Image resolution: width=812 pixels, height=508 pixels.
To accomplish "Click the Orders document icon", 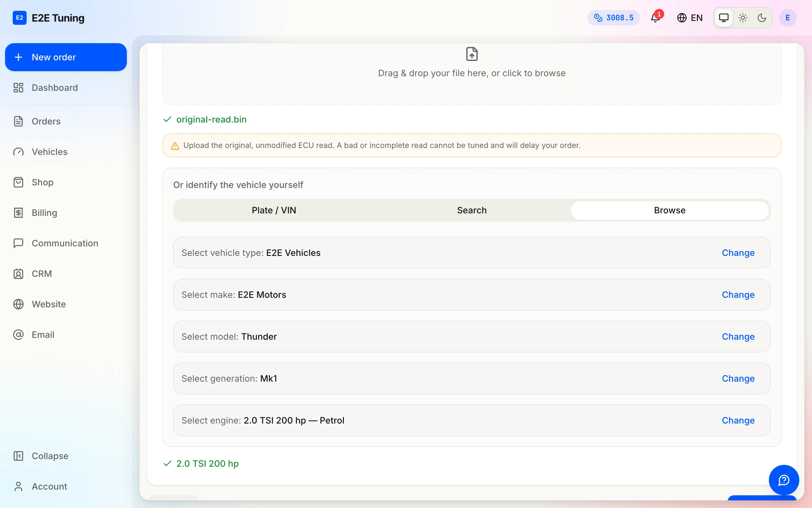I will (x=18, y=121).
